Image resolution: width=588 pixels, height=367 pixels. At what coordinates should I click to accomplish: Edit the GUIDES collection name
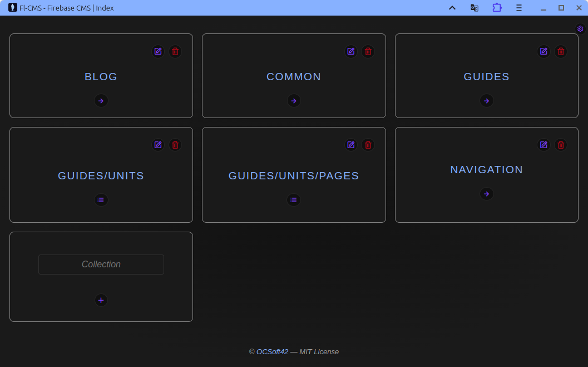pyautogui.click(x=543, y=51)
